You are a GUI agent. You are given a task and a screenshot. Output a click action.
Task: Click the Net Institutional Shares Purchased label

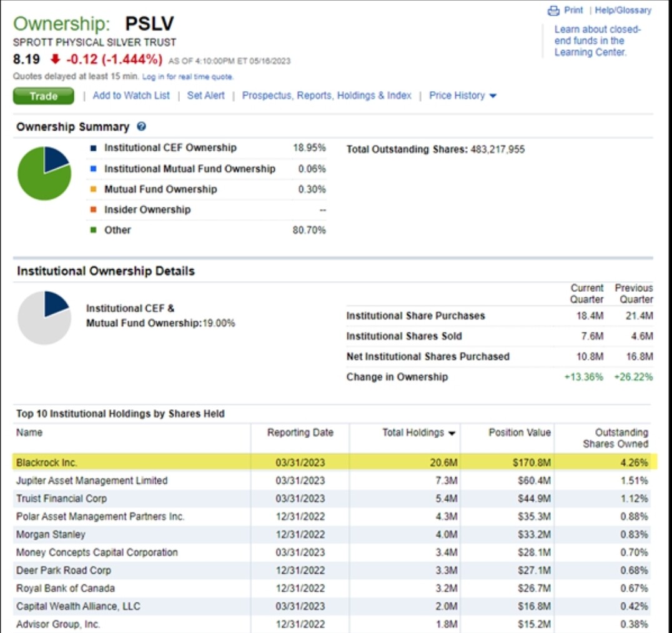click(x=428, y=356)
